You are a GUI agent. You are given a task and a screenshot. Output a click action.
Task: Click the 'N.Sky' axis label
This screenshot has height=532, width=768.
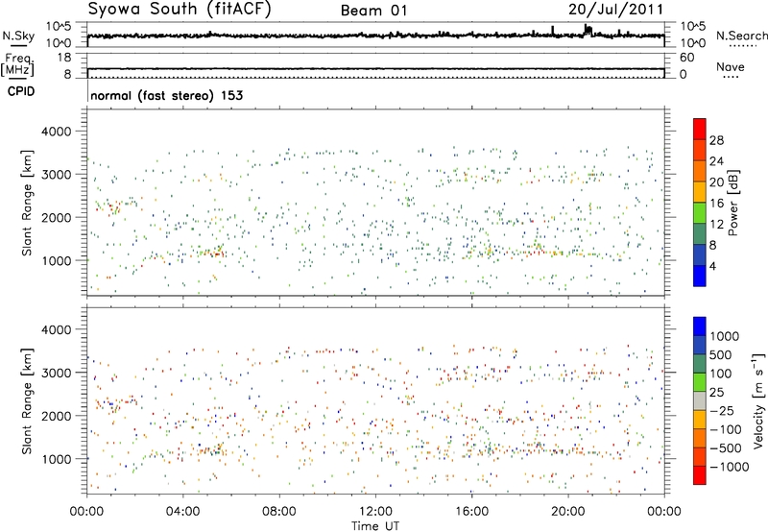[x=18, y=36]
